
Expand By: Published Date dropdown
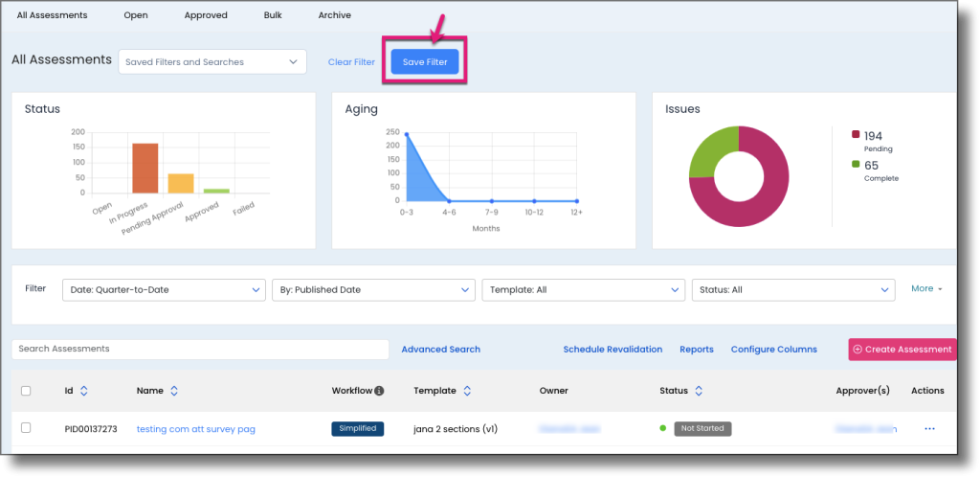click(x=373, y=290)
